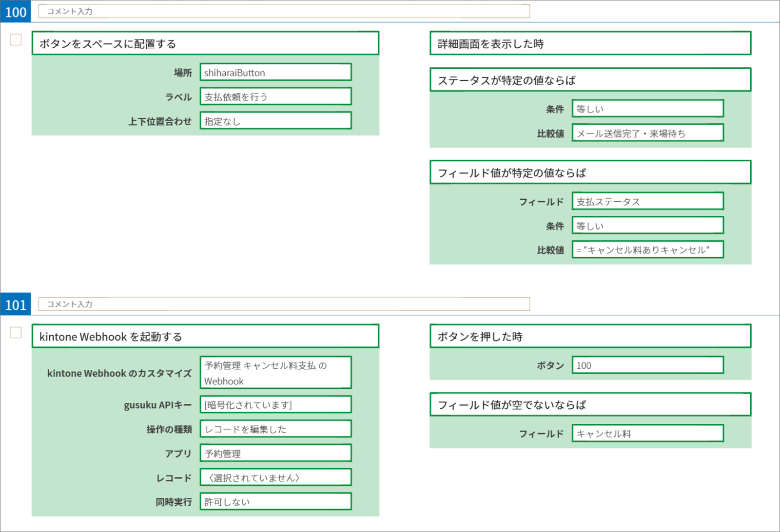Open the 操作の種類 value レコードを編集した
The width and height of the screenshot is (780, 532).
pyautogui.click(x=275, y=429)
